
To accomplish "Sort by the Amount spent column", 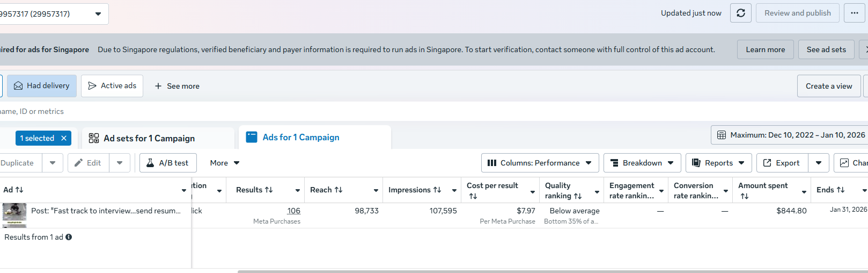I will click(745, 196).
